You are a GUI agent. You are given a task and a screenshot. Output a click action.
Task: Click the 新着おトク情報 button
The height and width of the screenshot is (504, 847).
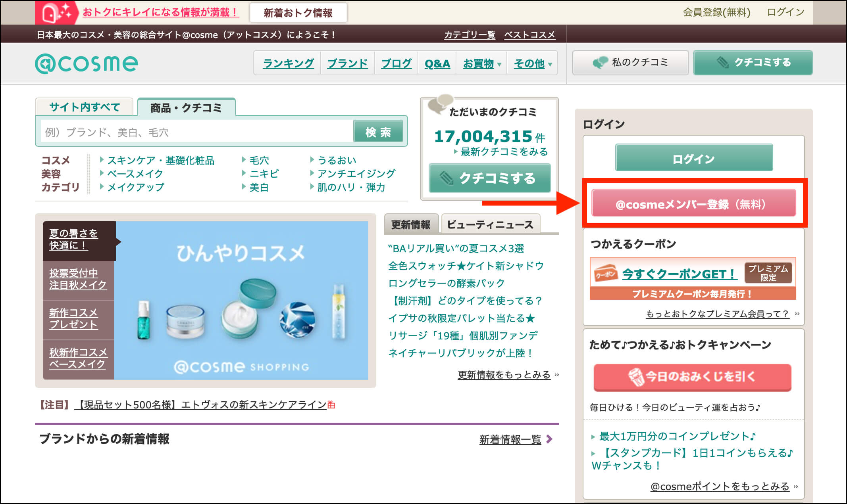pyautogui.click(x=298, y=13)
